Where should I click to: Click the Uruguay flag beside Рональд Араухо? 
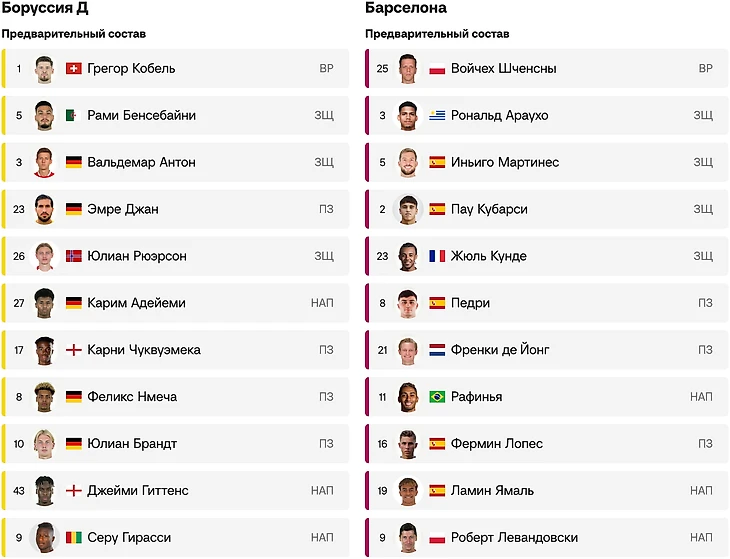(437, 116)
